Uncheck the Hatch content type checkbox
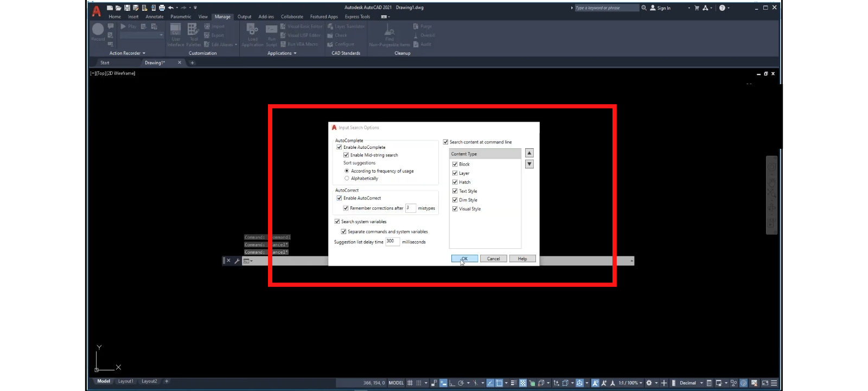Viewport: 868px width, 391px height. click(x=455, y=182)
